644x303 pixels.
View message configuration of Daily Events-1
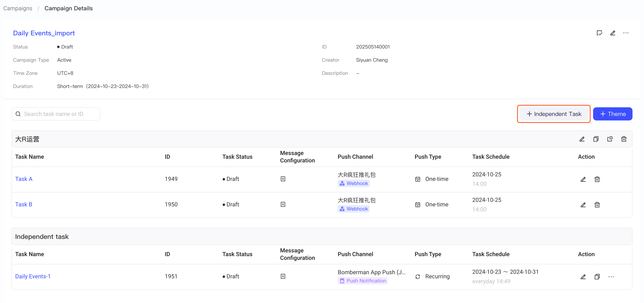pos(283,276)
